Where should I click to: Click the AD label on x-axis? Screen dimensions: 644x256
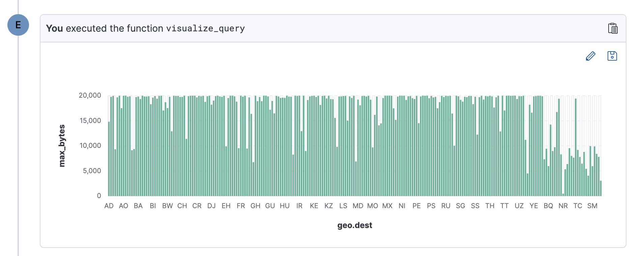(x=109, y=206)
